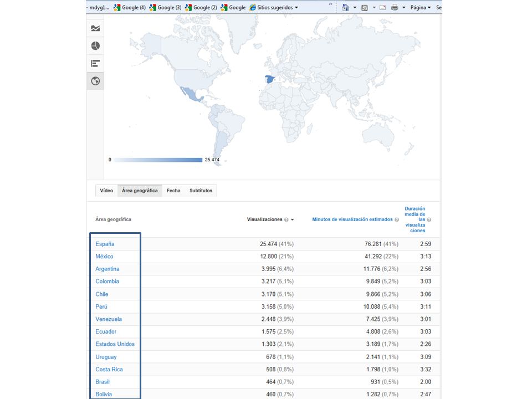532x399 pixels.
Task: Open Estados Unidos country link
Action: [x=115, y=344]
